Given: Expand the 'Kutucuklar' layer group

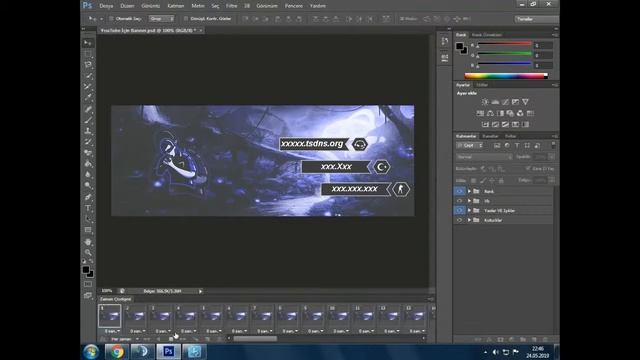Looking at the screenshot, I should pos(469,220).
